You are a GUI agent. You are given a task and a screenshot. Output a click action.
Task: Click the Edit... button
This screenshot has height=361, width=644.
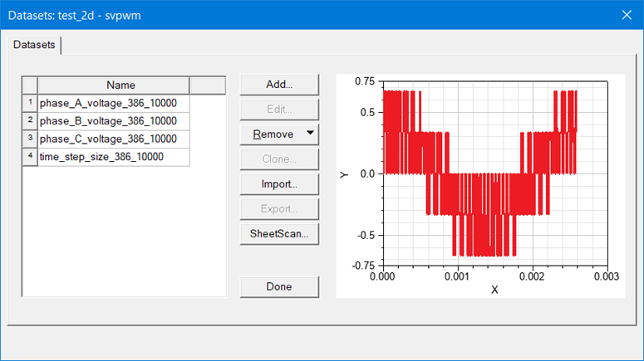[x=279, y=109]
